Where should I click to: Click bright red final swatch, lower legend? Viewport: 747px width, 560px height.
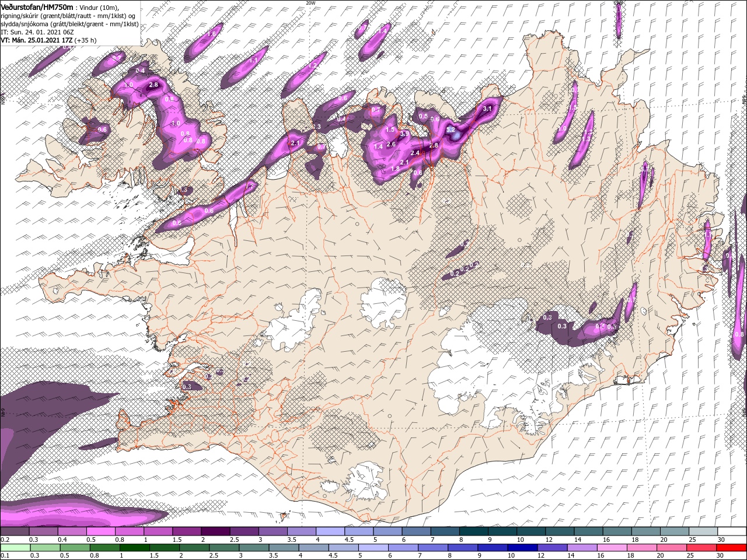732,548
